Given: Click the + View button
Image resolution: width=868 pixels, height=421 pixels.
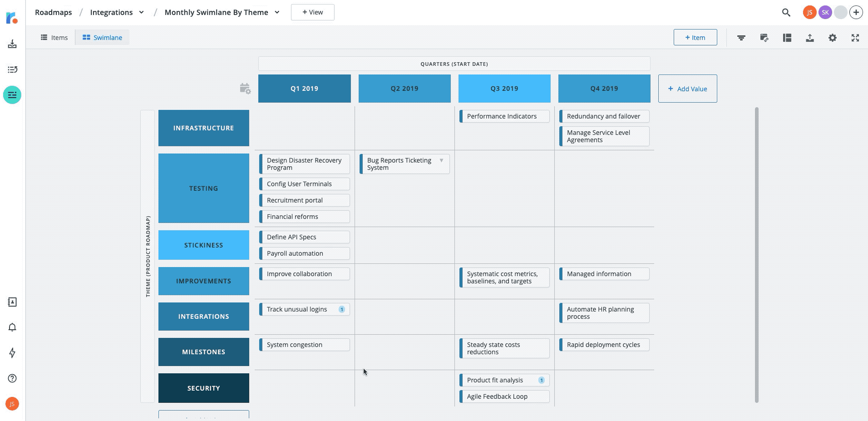Looking at the screenshot, I should [x=313, y=12].
